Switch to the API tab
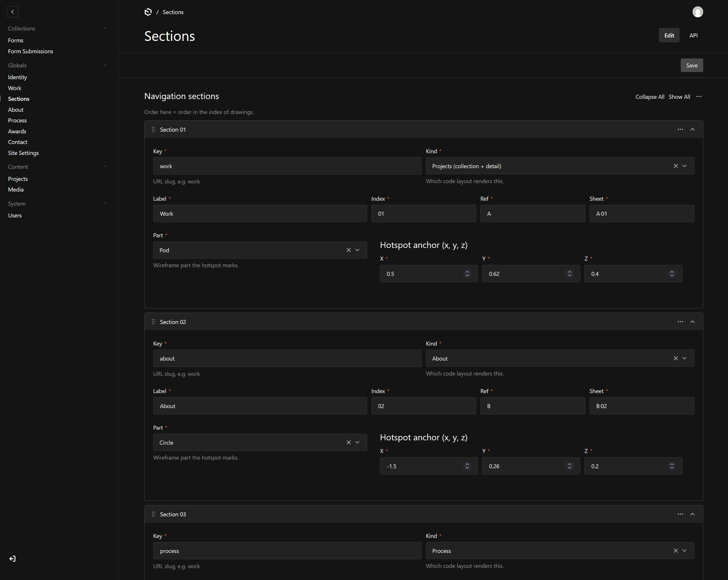 [x=693, y=35]
